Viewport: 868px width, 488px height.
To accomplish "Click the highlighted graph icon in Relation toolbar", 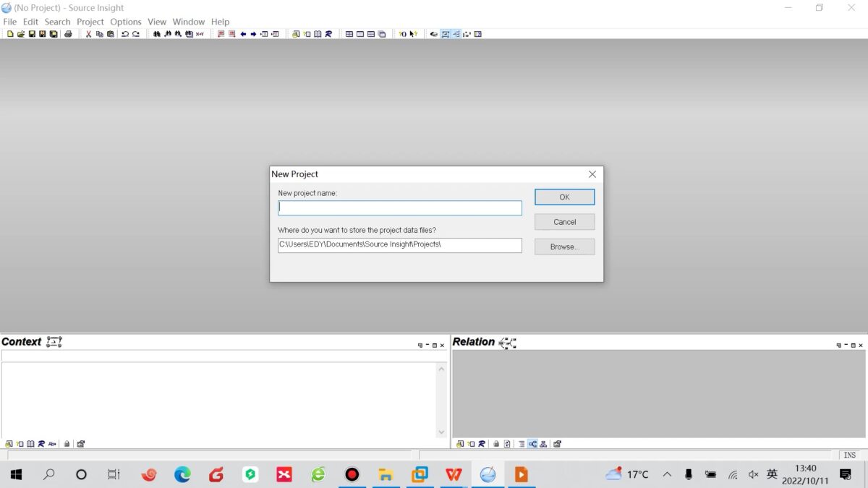I will [532, 444].
